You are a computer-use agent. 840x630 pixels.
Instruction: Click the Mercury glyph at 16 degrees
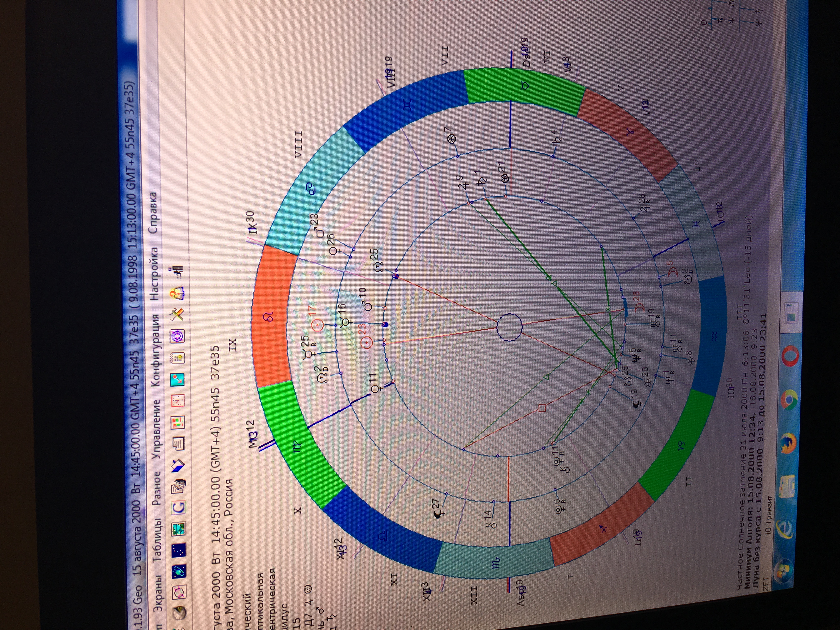pyautogui.click(x=346, y=323)
